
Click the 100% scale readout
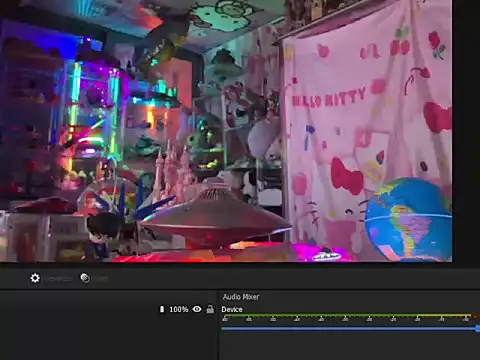[179, 309]
